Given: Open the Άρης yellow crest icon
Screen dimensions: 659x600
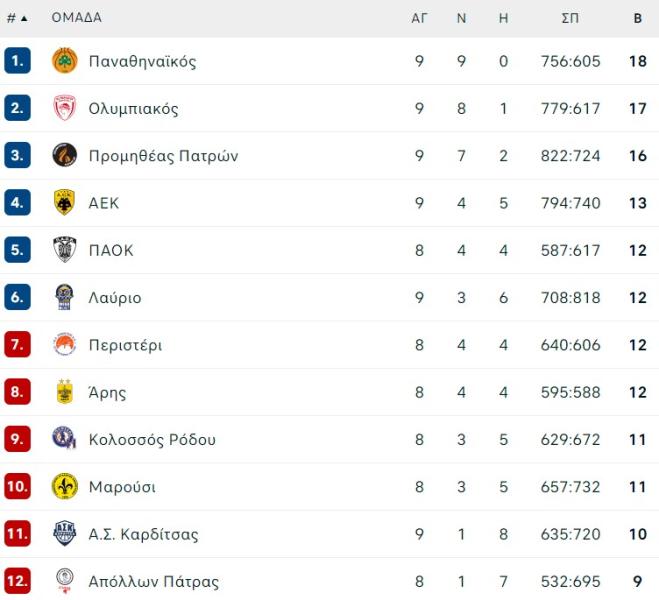Looking at the screenshot, I should tap(65, 392).
